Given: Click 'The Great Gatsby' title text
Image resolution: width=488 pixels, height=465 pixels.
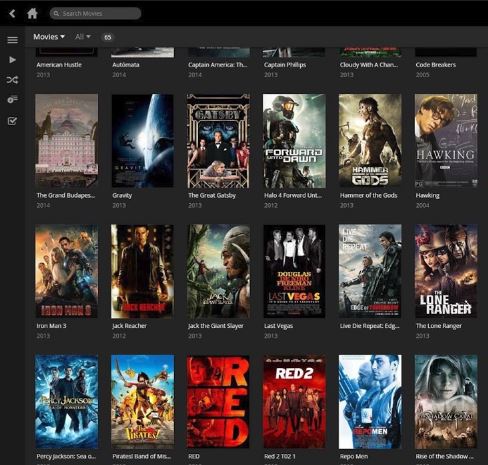Looking at the screenshot, I should pyautogui.click(x=212, y=195).
